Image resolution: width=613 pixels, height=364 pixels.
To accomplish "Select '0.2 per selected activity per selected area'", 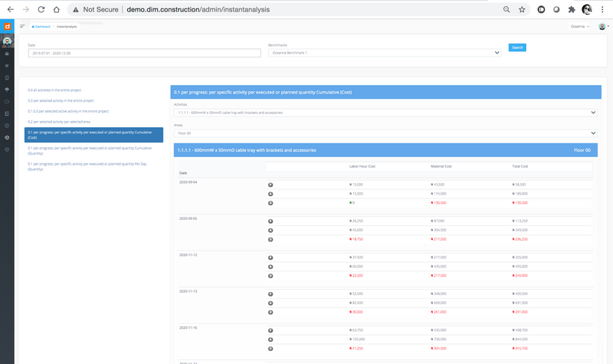I will pos(59,122).
